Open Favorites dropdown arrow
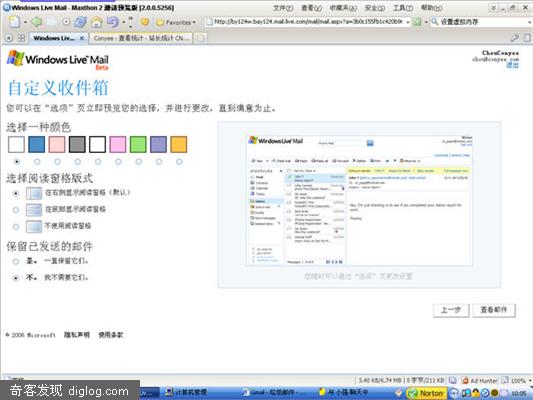 (x=194, y=22)
